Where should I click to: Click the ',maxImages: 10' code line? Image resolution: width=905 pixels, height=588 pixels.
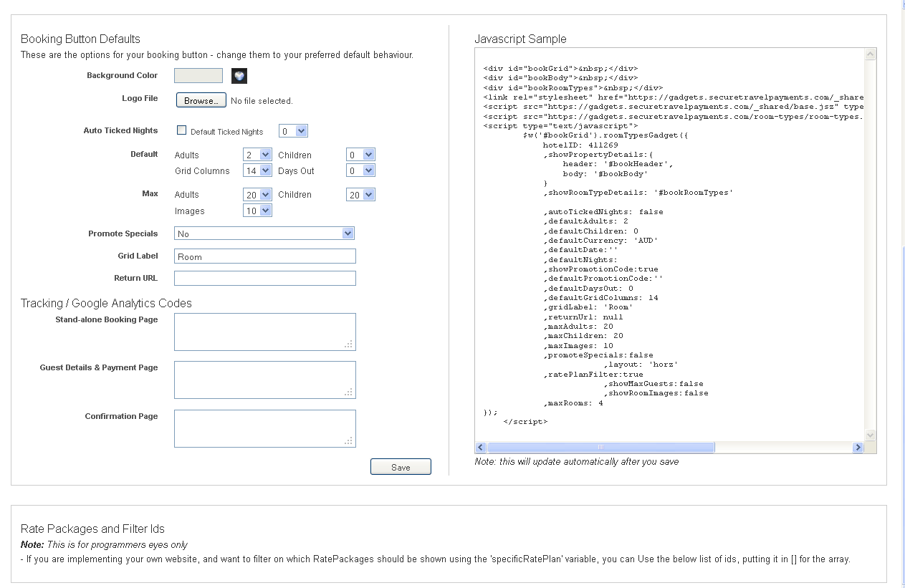click(x=578, y=345)
